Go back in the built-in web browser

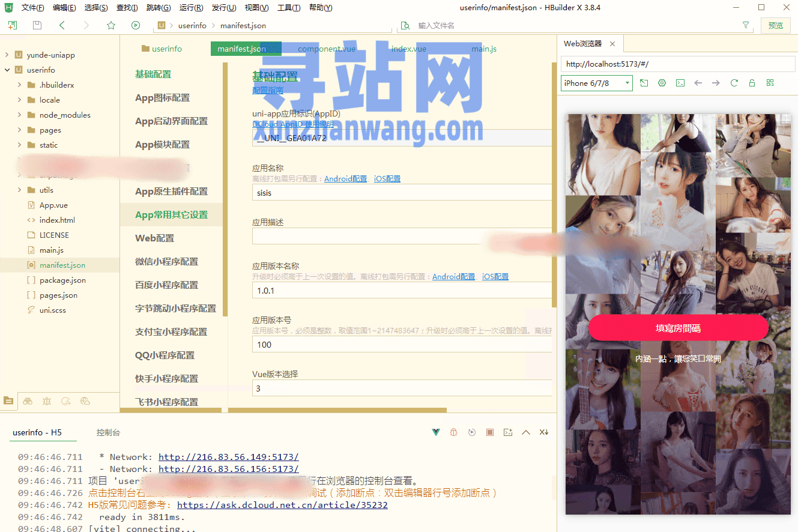698,83
